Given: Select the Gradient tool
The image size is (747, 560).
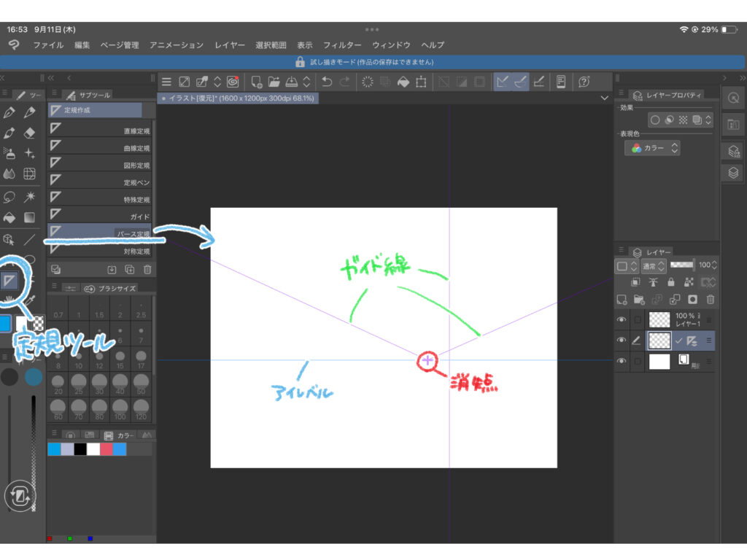Looking at the screenshot, I should click(x=30, y=217).
